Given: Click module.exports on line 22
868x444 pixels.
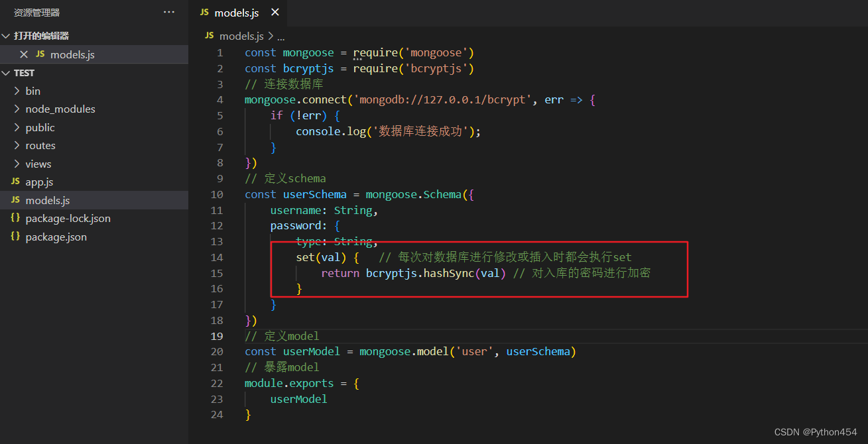Looking at the screenshot, I should pyautogui.click(x=289, y=383).
